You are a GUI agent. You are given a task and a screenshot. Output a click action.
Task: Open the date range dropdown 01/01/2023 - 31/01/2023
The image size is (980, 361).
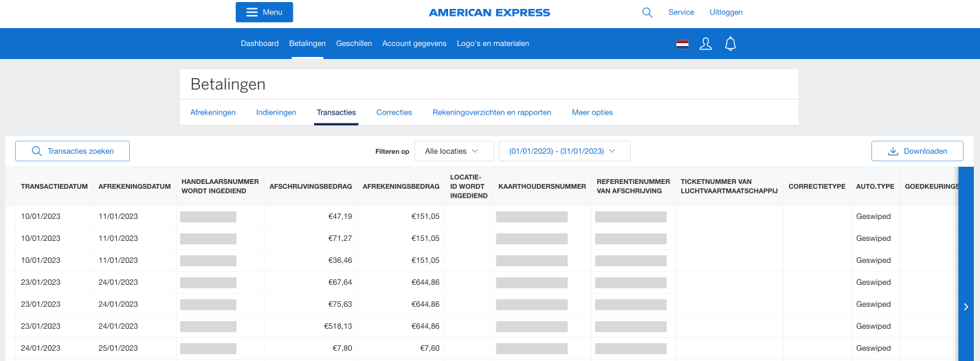pyautogui.click(x=565, y=151)
